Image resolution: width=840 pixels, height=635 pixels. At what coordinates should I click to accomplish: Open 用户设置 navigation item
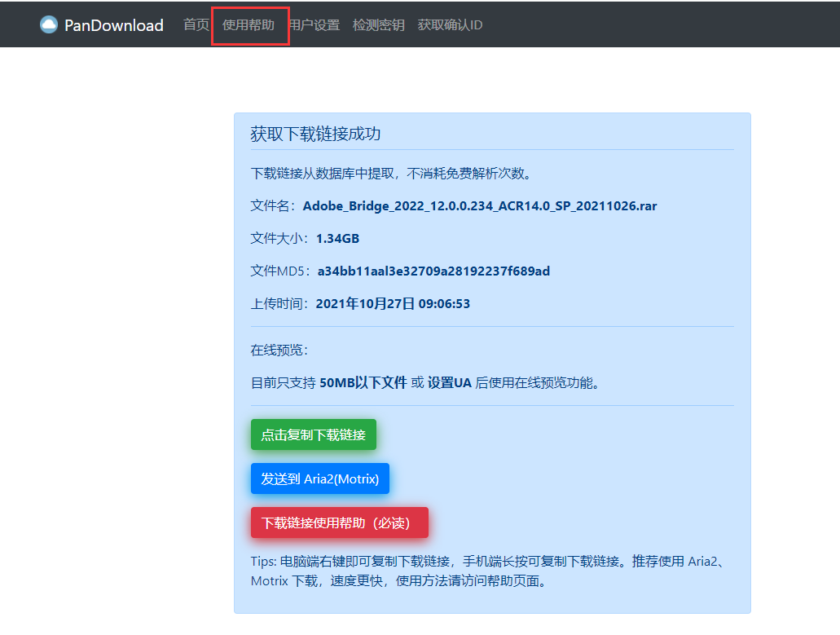point(314,25)
